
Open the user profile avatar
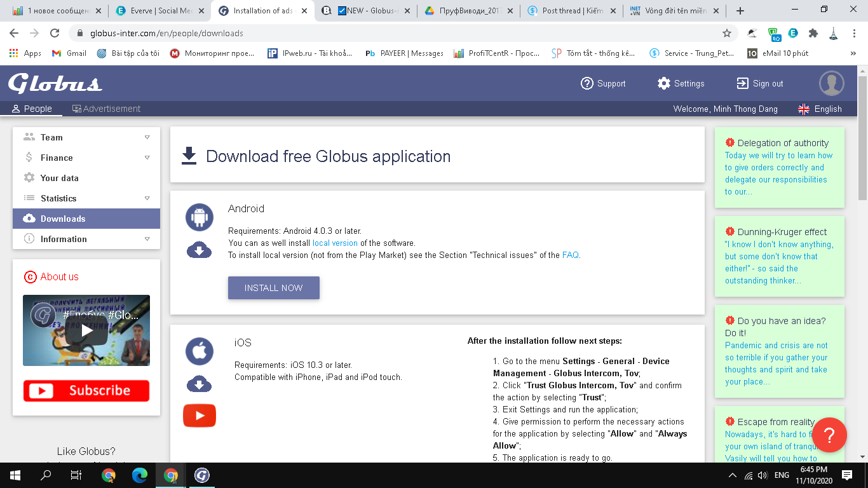[x=831, y=83]
